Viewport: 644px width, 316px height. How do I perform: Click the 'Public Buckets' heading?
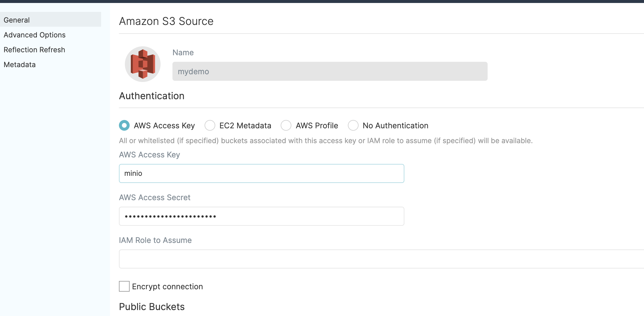[152, 306]
